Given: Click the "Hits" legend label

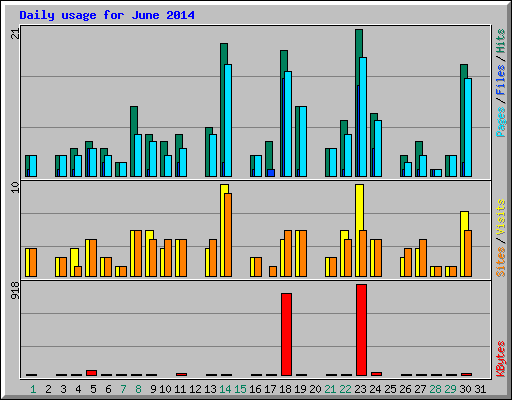Looking at the screenshot, I should (x=501, y=41).
